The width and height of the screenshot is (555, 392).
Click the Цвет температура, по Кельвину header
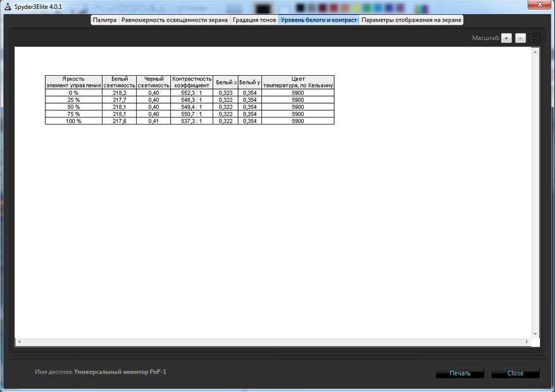click(298, 82)
